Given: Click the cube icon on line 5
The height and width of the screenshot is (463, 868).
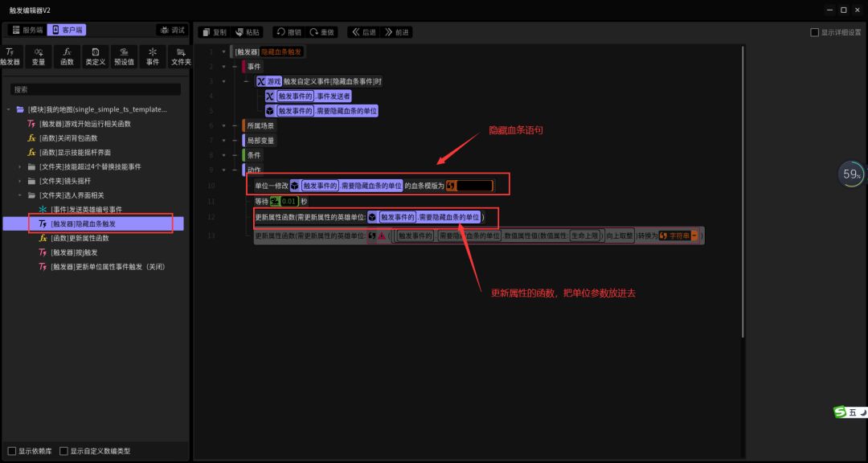Looking at the screenshot, I should (x=270, y=111).
